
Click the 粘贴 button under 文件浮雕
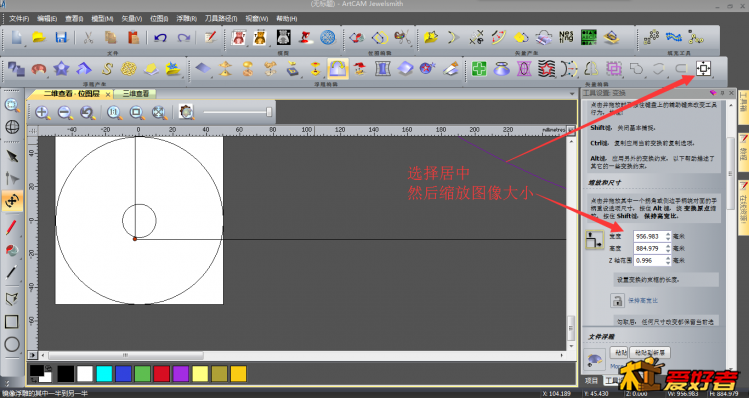click(x=619, y=353)
